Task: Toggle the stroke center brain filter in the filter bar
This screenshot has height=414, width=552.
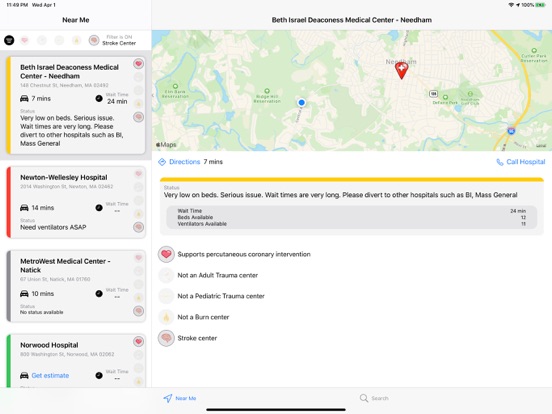Action: [94, 40]
